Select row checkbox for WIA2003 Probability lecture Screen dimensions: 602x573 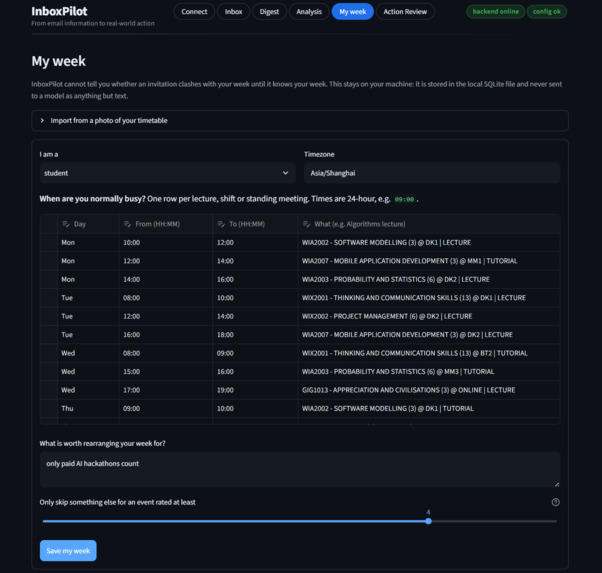point(49,279)
